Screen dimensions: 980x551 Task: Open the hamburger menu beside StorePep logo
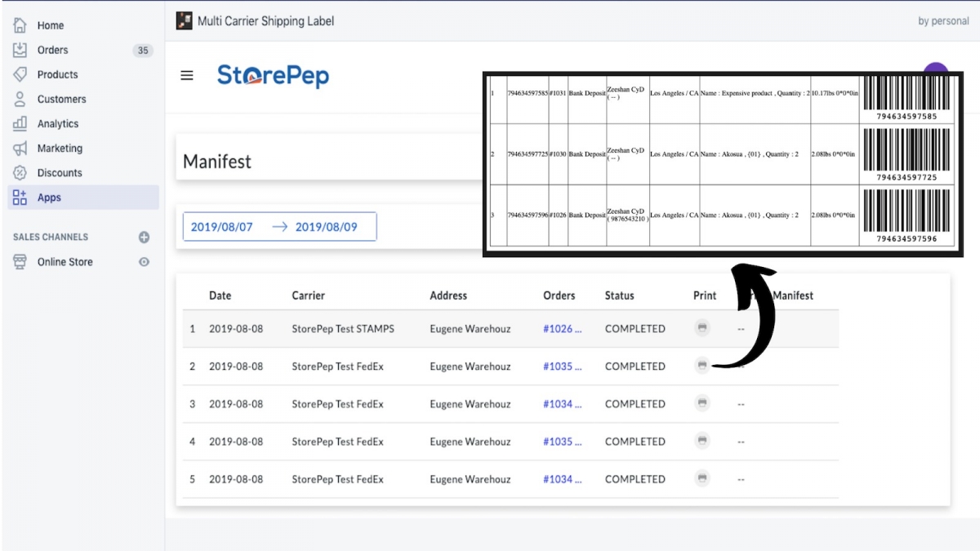click(x=187, y=76)
